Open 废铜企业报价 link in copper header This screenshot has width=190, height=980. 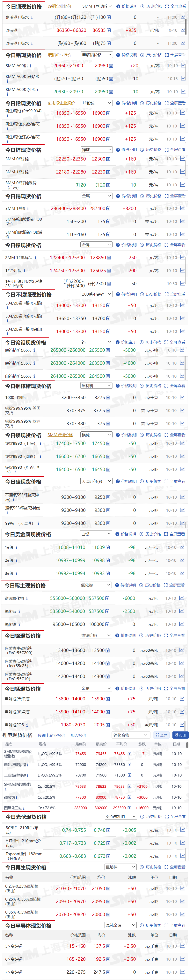click(59, 6)
